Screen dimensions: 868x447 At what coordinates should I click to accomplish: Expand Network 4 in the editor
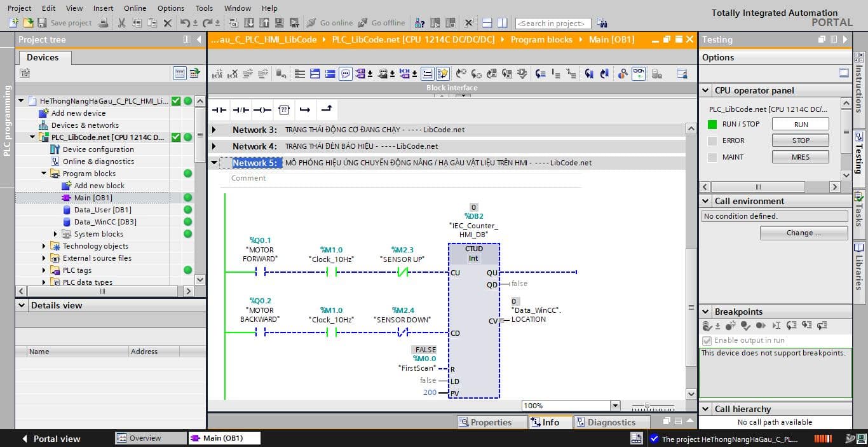click(214, 146)
